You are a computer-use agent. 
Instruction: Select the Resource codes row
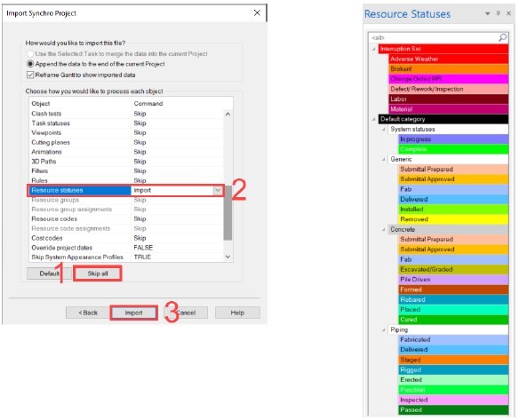(126, 219)
